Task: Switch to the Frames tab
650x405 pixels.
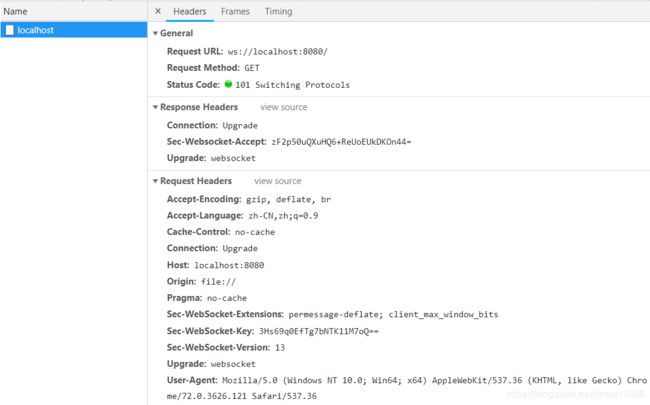Action: coord(235,12)
